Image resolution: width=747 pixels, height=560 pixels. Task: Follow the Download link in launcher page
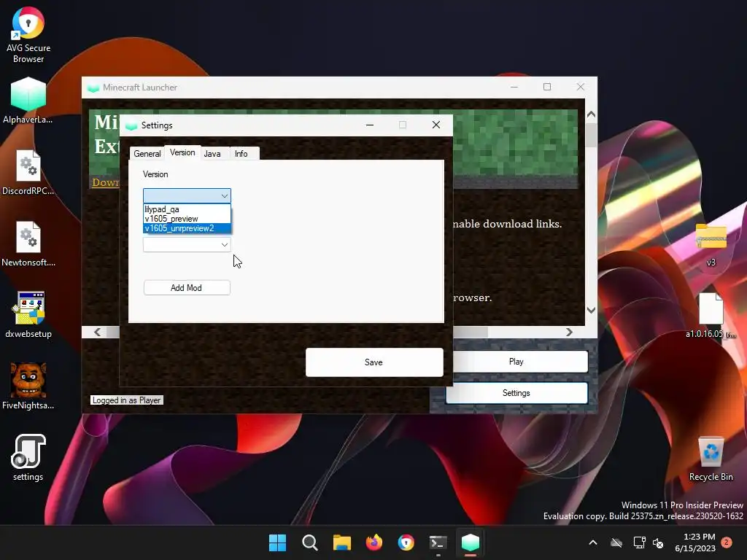point(105,182)
